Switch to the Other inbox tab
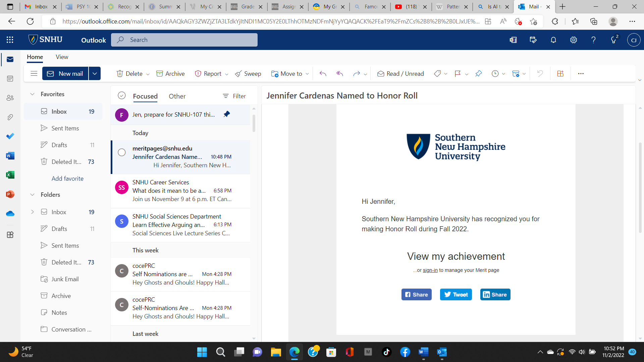This screenshot has height=362, width=644. click(x=177, y=96)
